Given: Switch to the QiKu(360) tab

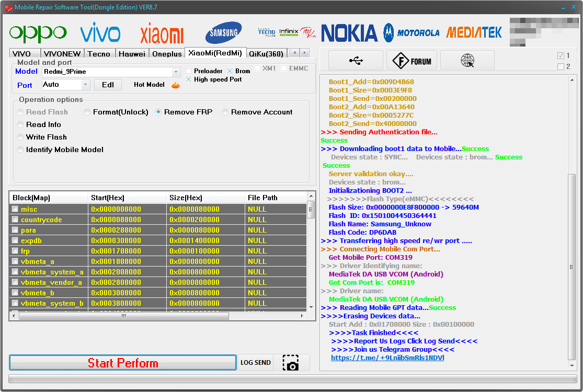Looking at the screenshot, I should tap(266, 54).
